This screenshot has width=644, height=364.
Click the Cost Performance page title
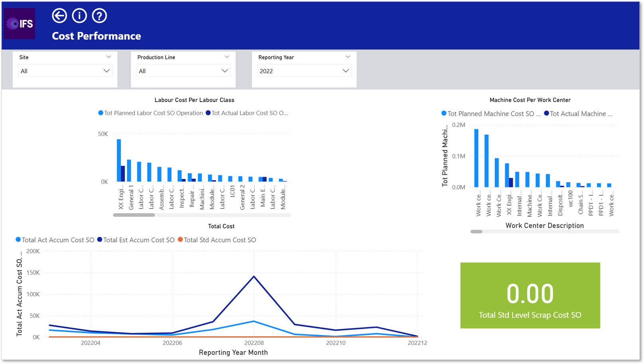(96, 36)
